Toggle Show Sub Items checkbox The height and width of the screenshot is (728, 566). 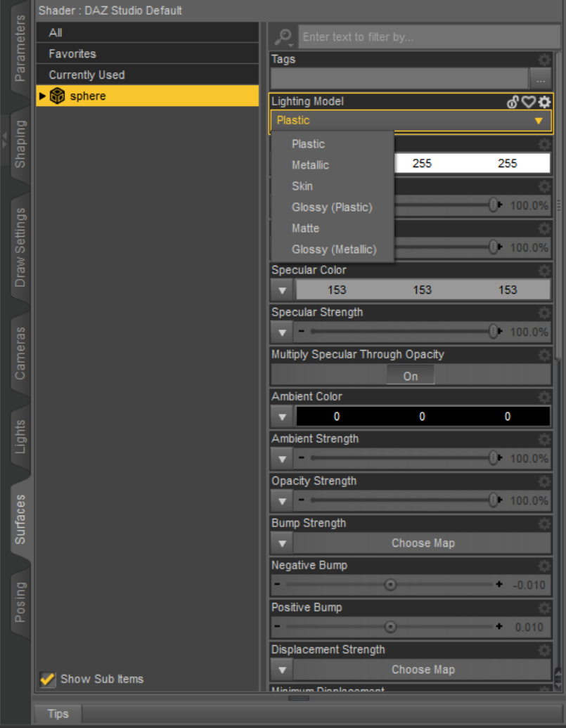coord(47,680)
